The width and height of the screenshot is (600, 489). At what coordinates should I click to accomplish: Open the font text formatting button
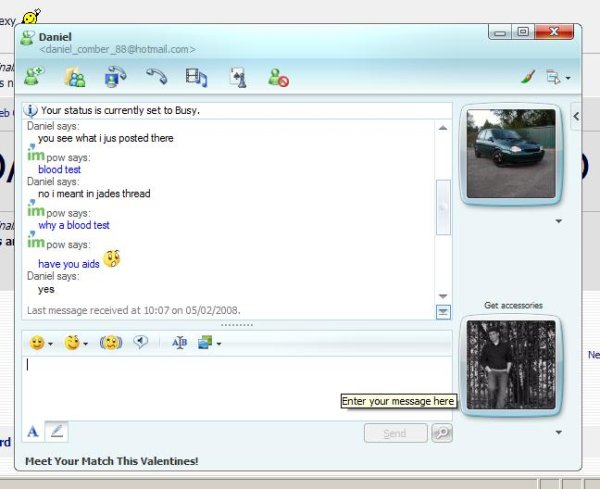coord(33,432)
